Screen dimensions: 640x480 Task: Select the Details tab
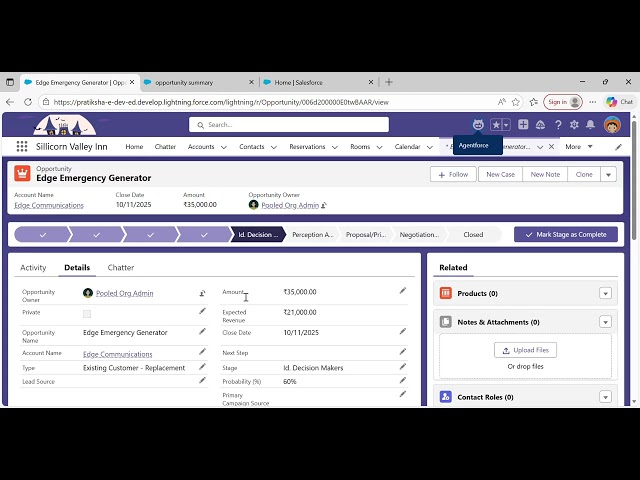(77, 268)
